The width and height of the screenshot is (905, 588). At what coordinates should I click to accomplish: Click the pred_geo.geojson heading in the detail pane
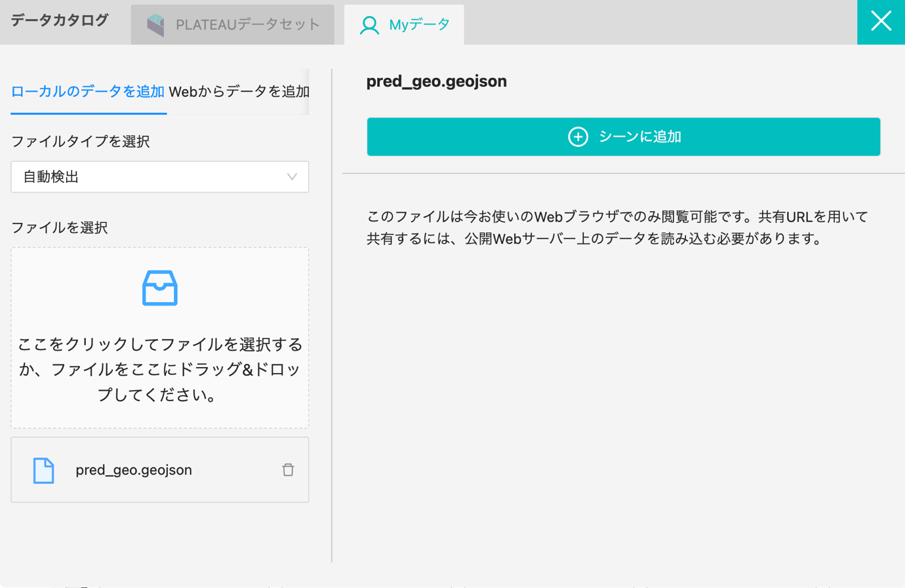tap(437, 81)
